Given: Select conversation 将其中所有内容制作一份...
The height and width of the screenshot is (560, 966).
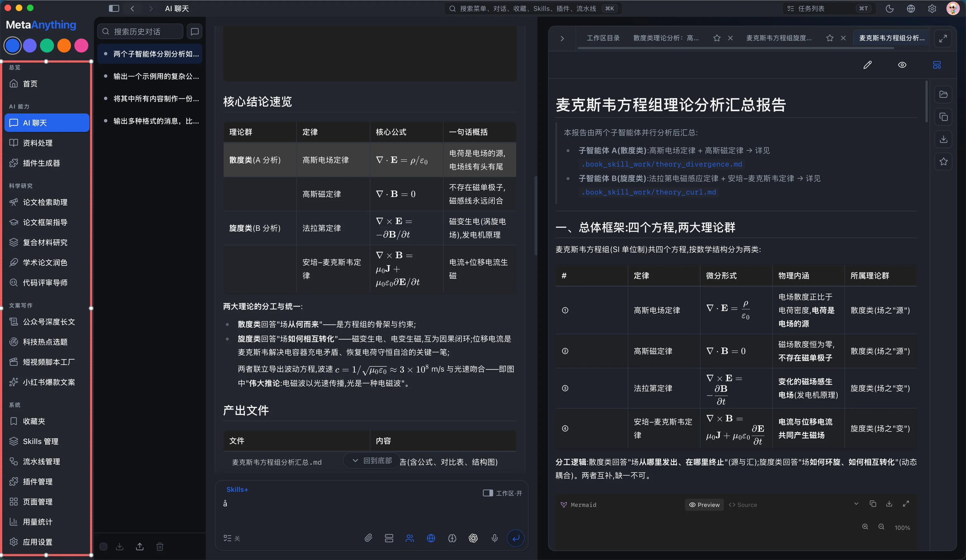Looking at the screenshot, I should click(150, 99).
